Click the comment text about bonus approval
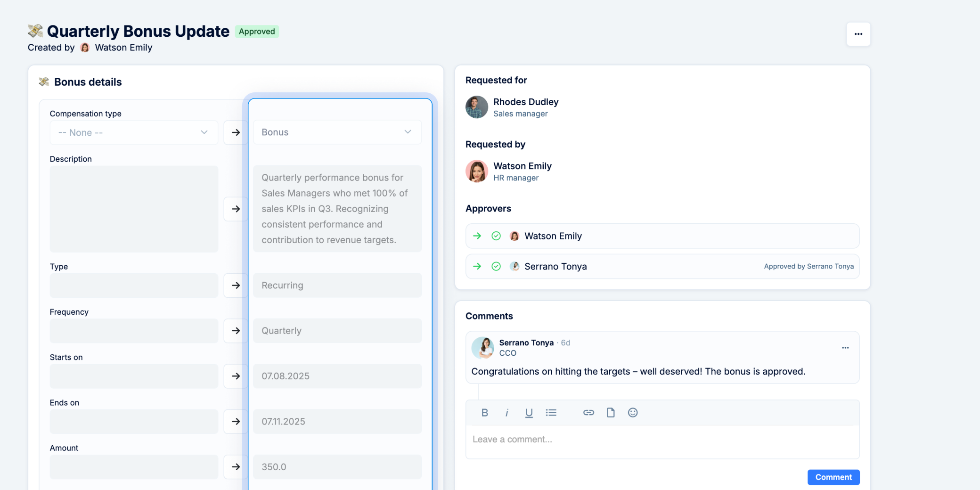The height and width of the screenshot is (490, 980). [x=638, y=371]
